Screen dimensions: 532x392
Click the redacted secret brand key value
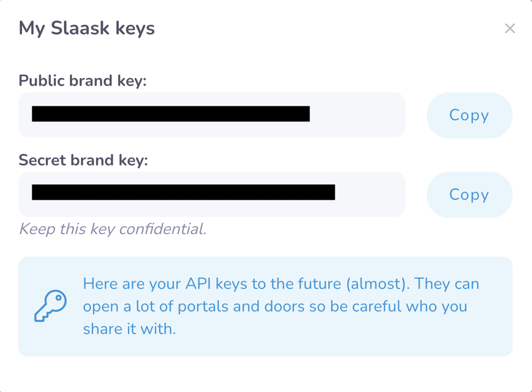[183, 192]
